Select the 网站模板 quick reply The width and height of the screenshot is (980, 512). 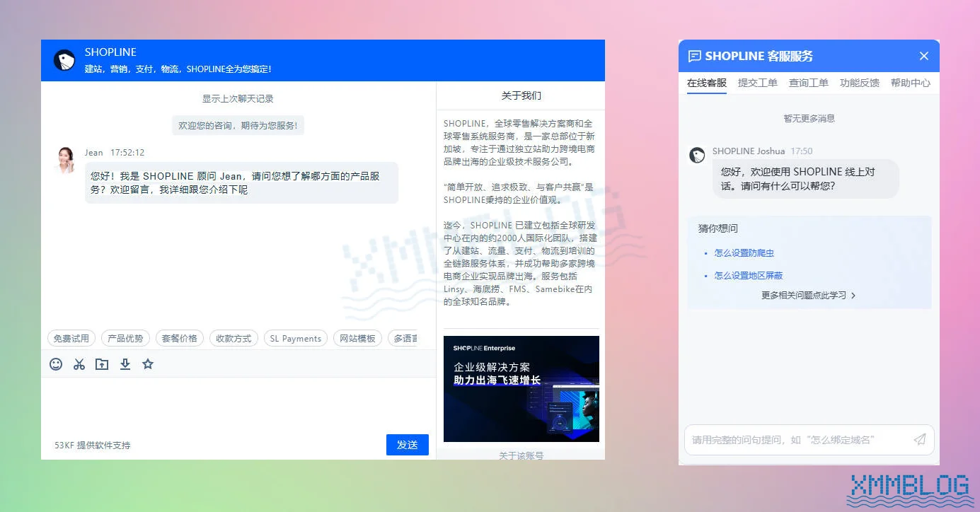click(357, 339)
